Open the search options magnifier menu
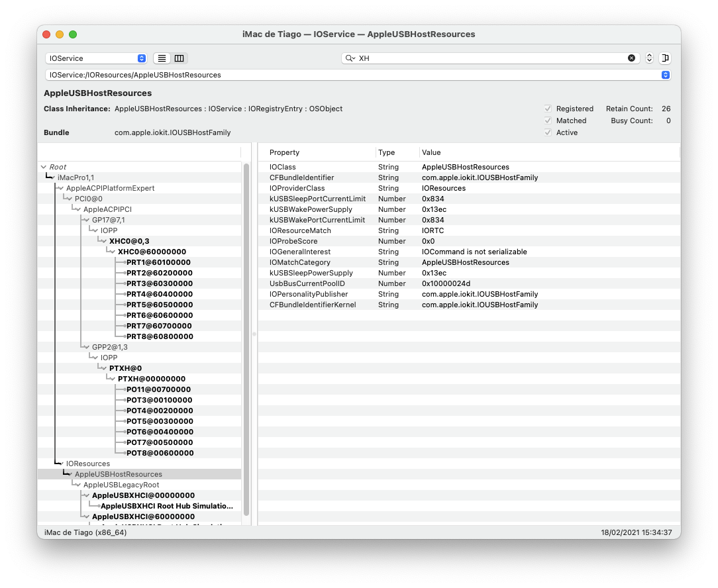The width and height of the screenshot is (718, 588). [x=350, y=58]
